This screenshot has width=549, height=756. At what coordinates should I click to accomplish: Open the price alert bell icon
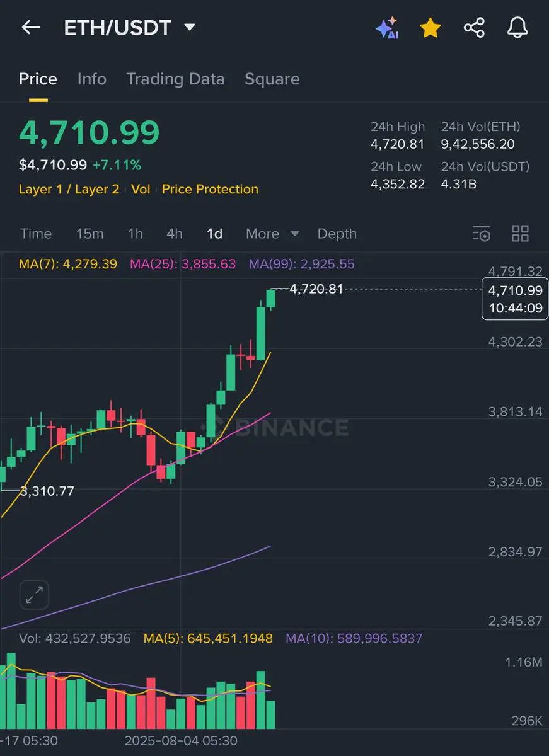(517, 28)
